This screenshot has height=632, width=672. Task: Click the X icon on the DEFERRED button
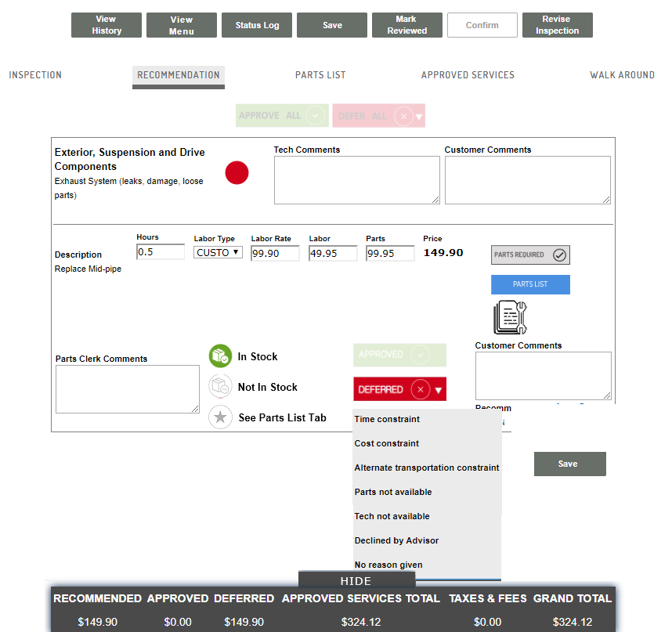click(420, 389)
